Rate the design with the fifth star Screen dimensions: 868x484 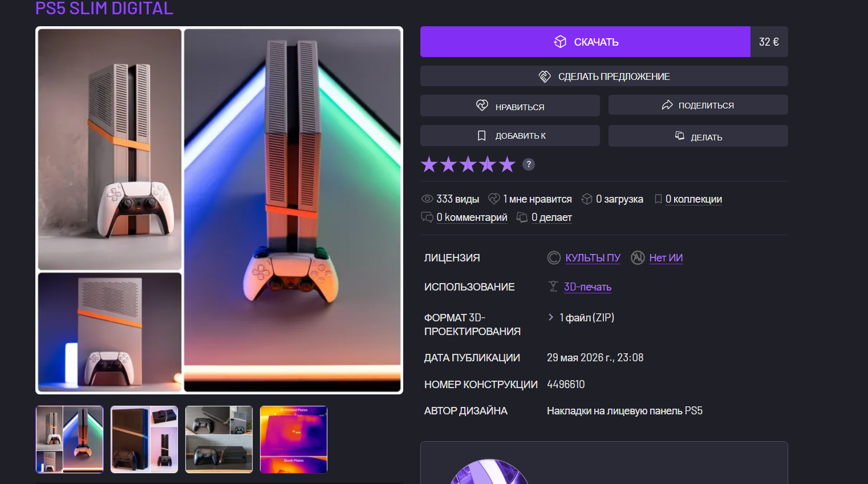507,164
